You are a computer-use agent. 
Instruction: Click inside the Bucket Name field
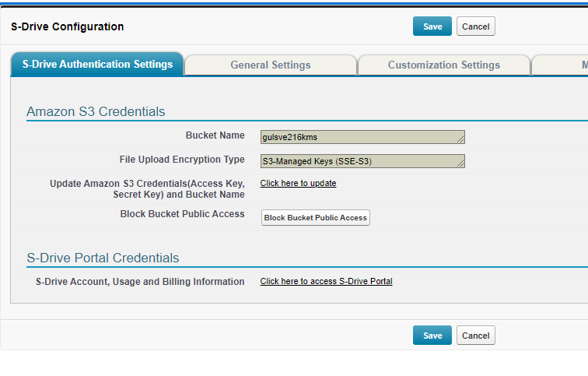pos(362,137)
